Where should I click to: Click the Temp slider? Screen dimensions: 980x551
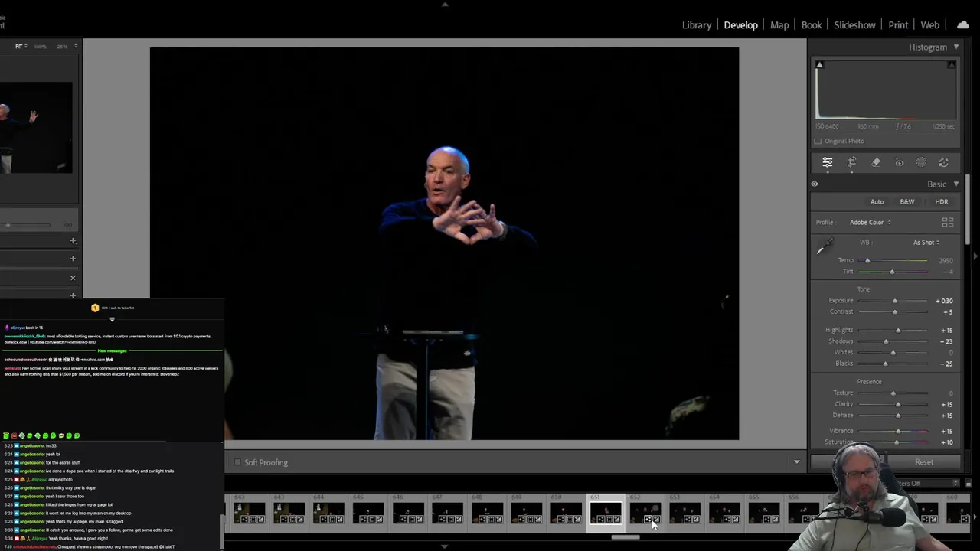(x=893, y=261)
